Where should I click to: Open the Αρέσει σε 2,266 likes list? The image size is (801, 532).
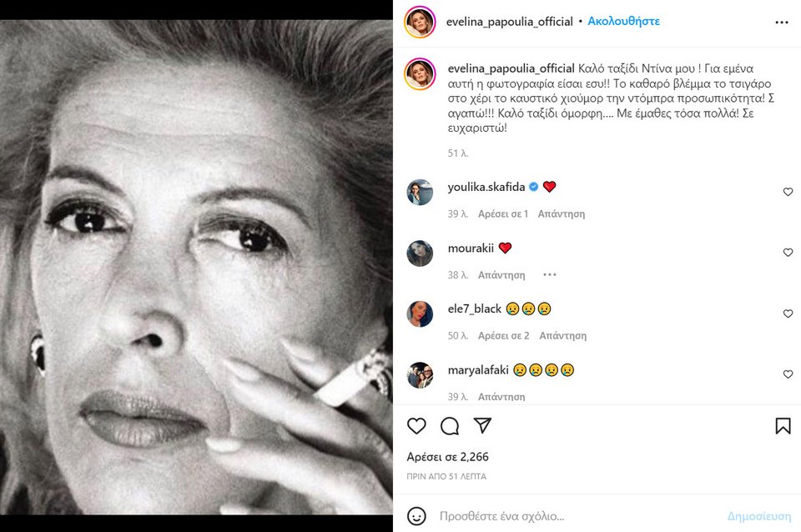447,457
